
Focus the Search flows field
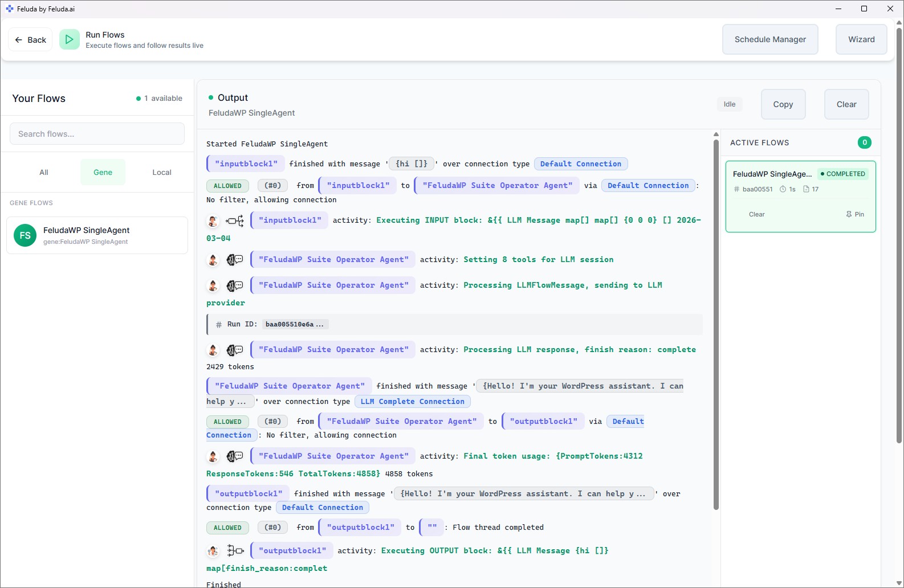click(x=97, y=134)
